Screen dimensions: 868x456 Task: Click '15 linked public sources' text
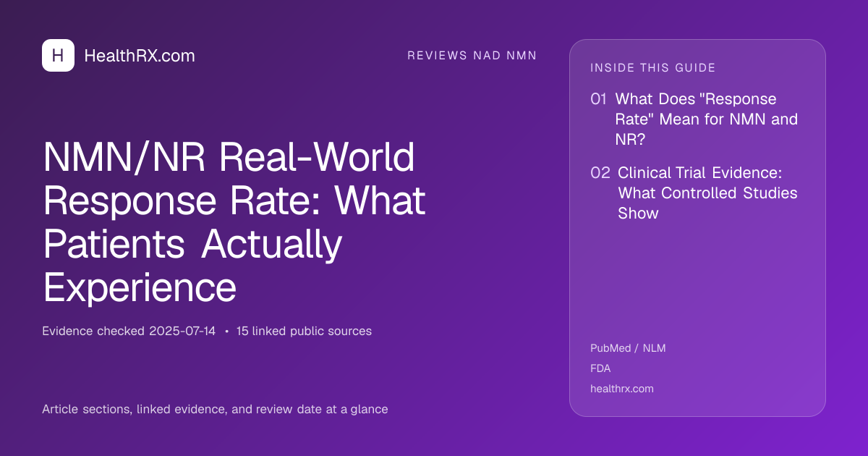304,332
